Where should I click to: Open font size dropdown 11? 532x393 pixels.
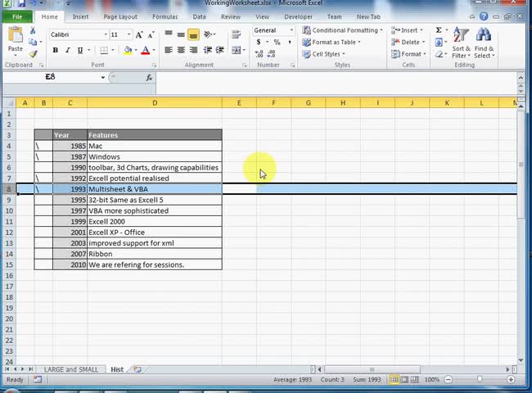click(128, 34)
